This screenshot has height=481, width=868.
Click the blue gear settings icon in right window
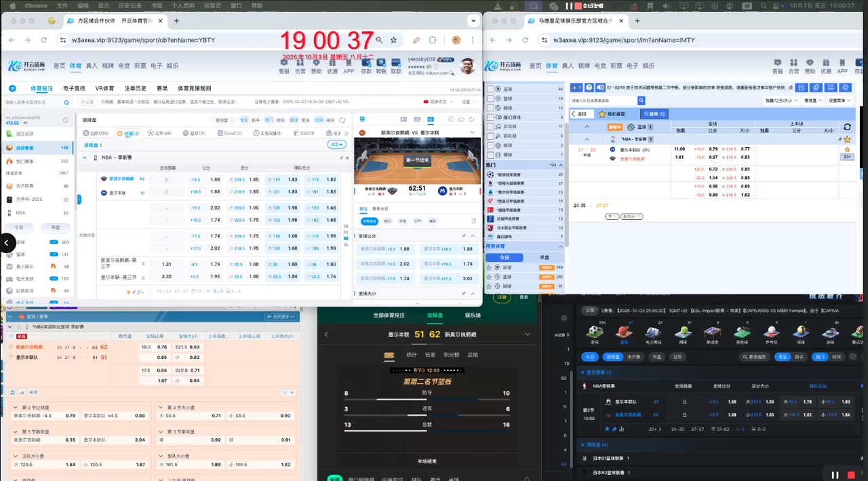[845, 88]
